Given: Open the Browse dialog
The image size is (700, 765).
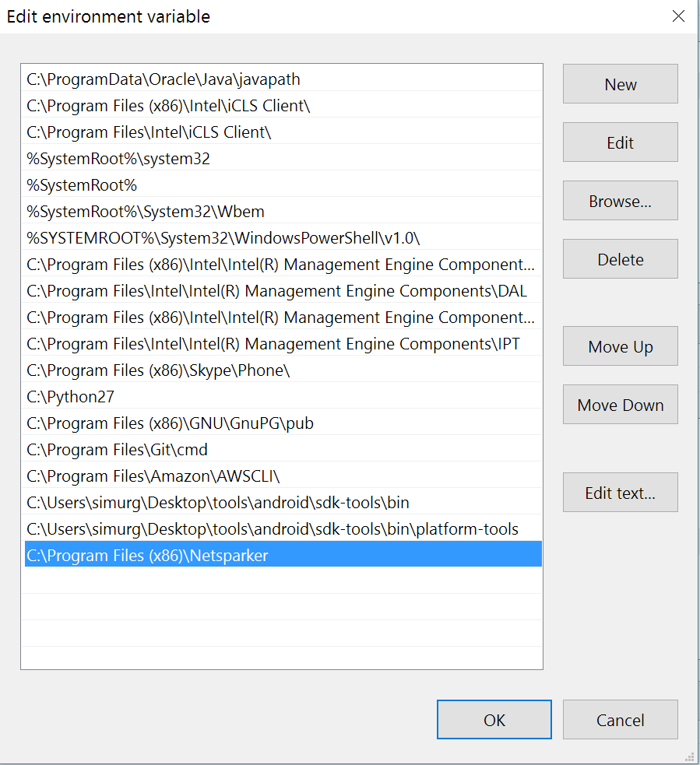Looking at the screenshot, I should coord(620,200).
